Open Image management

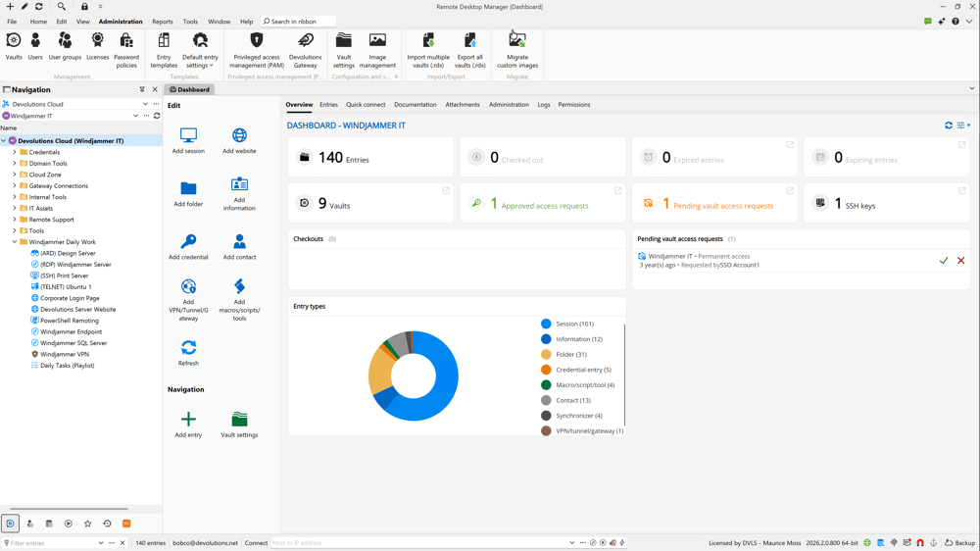[x=377, y=50]
